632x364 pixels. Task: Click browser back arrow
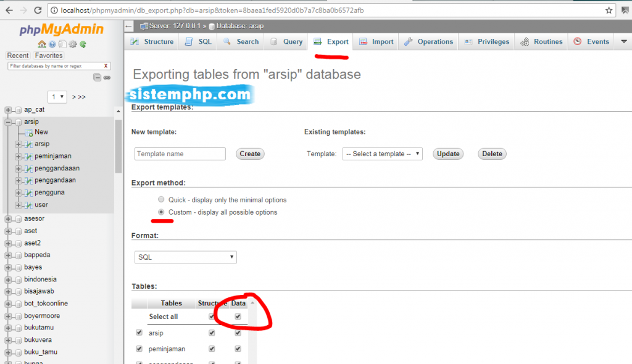pos(9,10)
